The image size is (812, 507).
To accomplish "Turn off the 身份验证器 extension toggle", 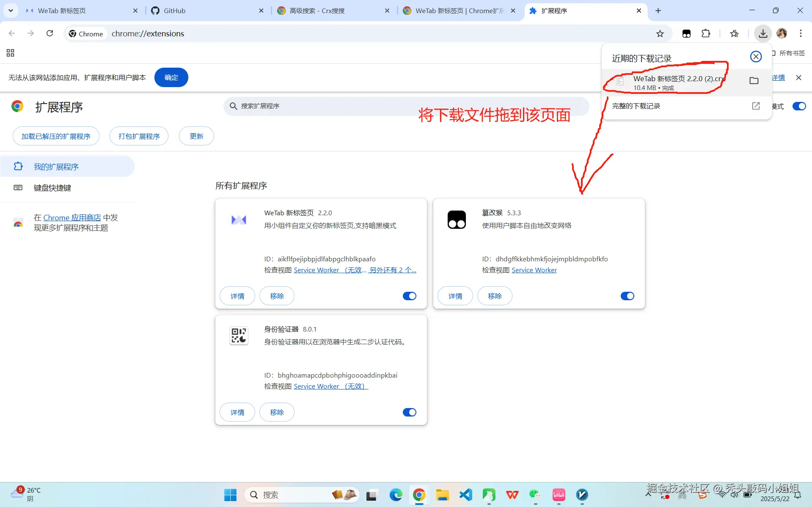I will tap(410, 412).
